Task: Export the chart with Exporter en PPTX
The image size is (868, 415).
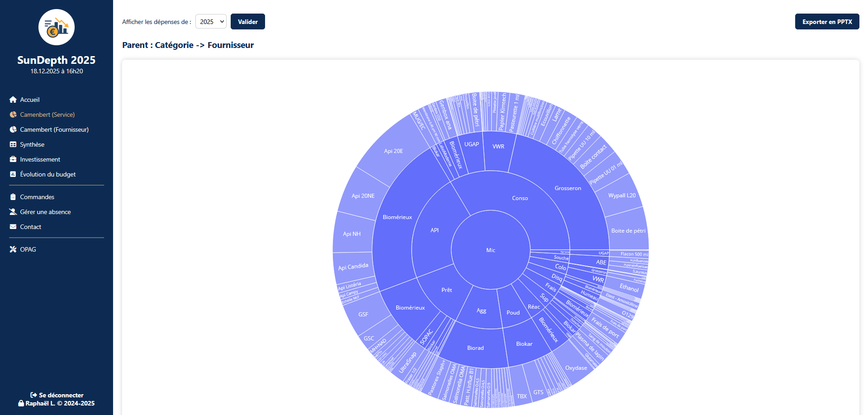Action: click(827, 22)
